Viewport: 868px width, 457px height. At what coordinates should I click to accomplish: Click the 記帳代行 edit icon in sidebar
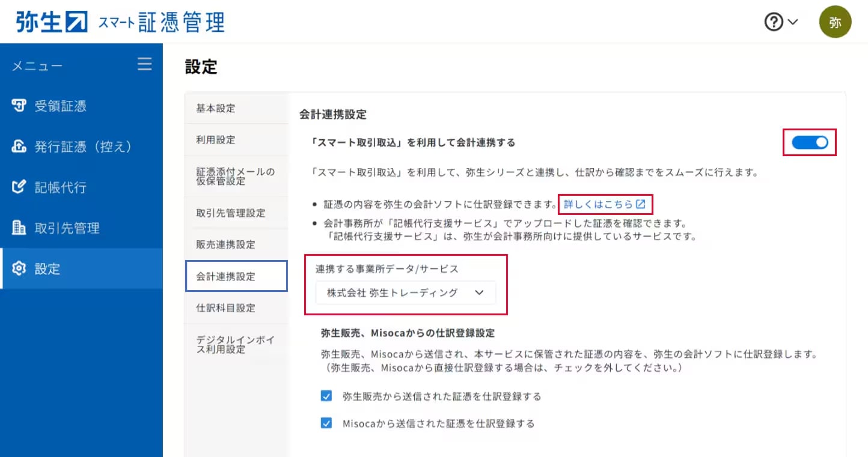pyautogui.click(x=19, y=187)
